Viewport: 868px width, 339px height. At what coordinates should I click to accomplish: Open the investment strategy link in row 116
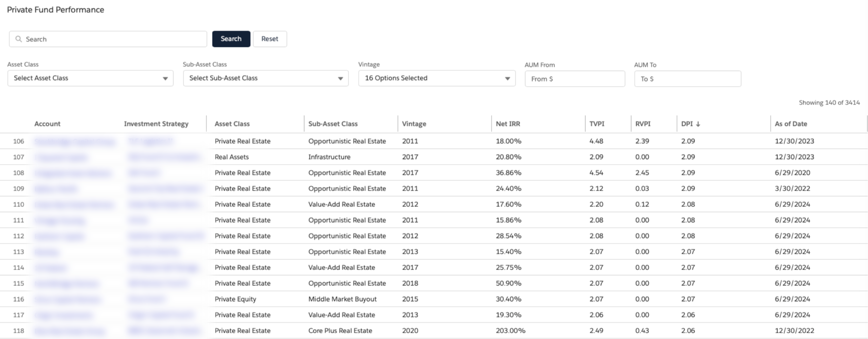point(146,299)
